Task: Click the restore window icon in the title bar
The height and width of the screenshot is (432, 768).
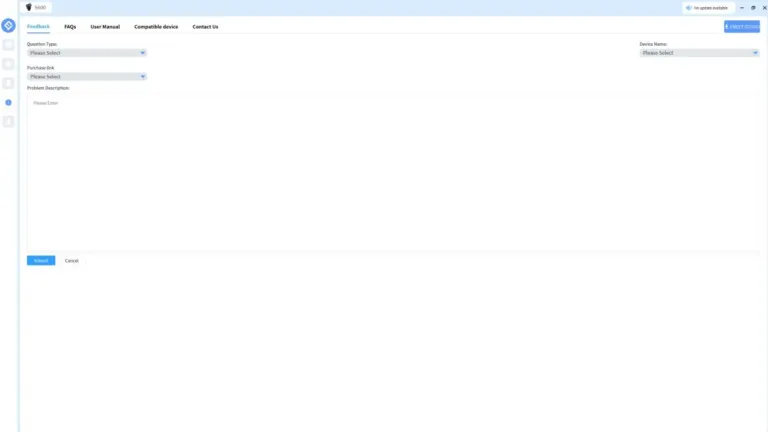Action: click(x=753, y=8)
